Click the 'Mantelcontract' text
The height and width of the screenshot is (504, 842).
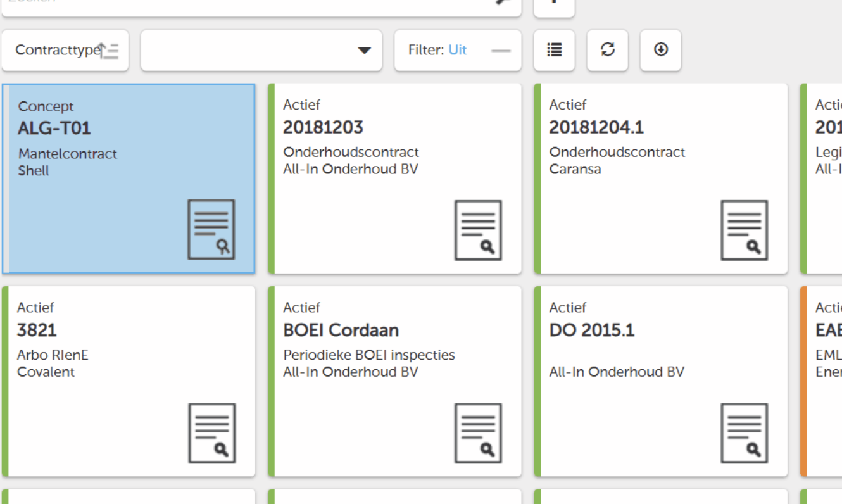point(68,154)
